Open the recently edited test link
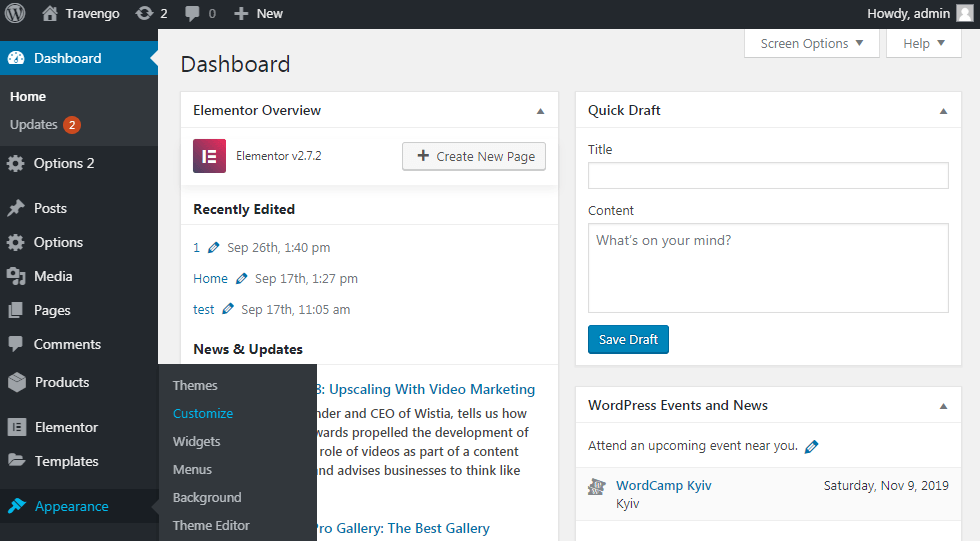 (x=203, y=309)
